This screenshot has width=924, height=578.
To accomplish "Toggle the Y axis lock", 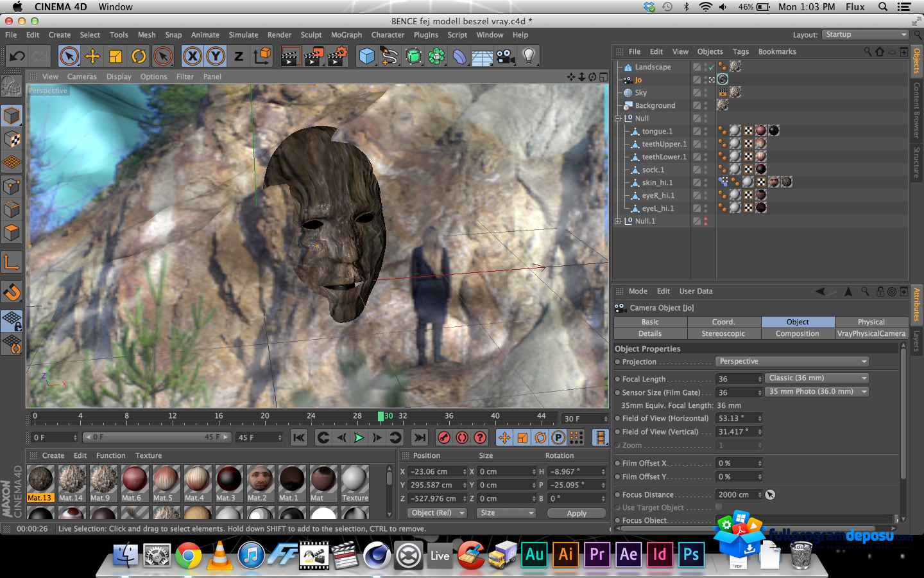I will pos(216,57).
